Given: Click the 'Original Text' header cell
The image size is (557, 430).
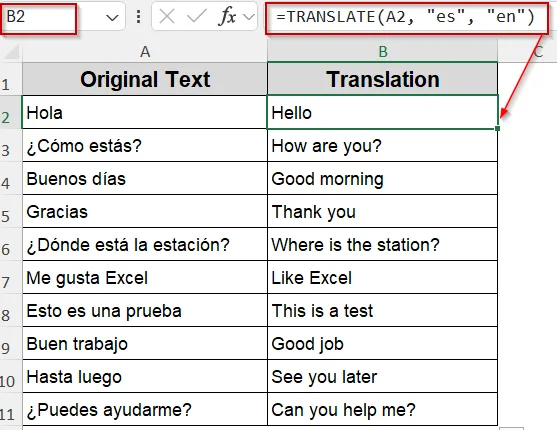Looking at the screenshot, I should coord(145,79).
